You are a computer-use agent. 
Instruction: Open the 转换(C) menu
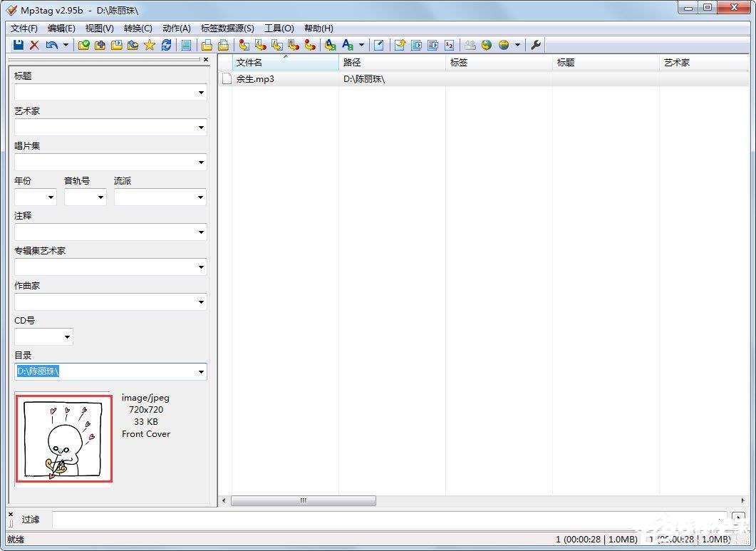[x=138, y=29]
